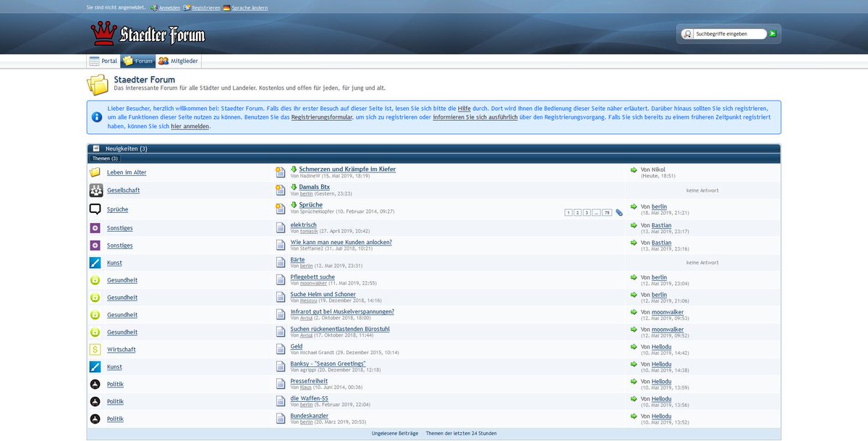Screen dimensions: 868x441
Task: Click the German flag beside Sprache ändern
Action: tap(227, 8)
